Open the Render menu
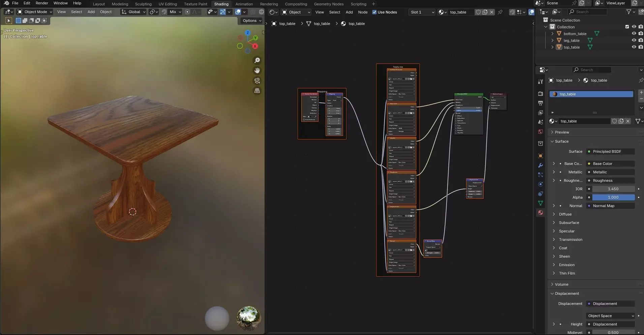Image resolution: width=644 pixels, height=335 pixels. click(42, 3)
